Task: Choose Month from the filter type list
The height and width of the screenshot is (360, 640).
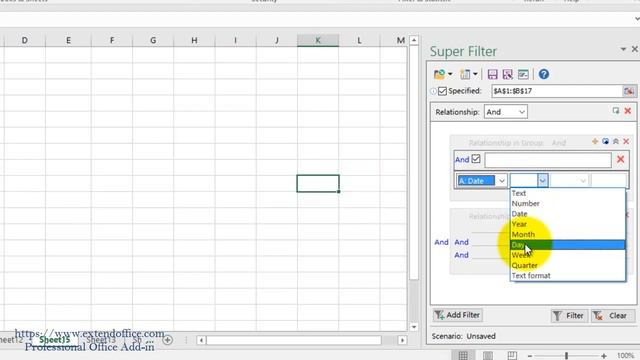Action: [x=567, y=234]
